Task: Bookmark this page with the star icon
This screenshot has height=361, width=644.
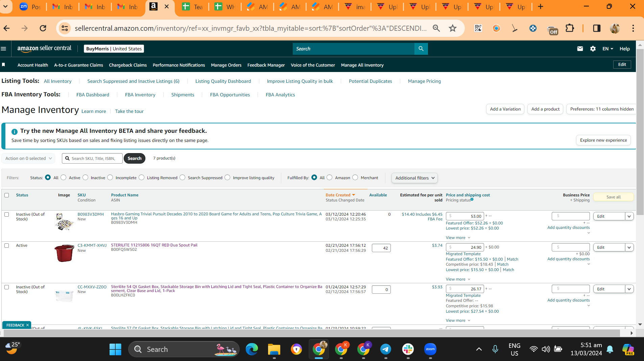Action: [x=453, y=28]
